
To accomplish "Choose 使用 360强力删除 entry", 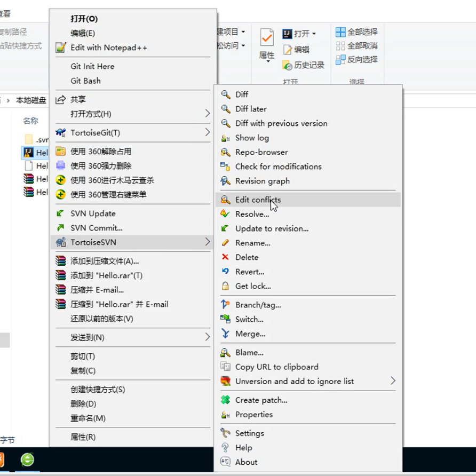I will pos(101,166).
